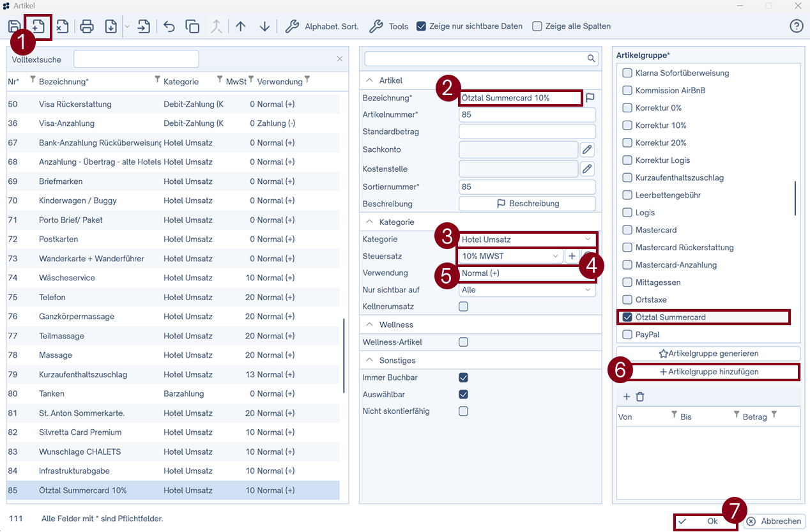The width and height of the screenshot is (810, 532).
Task: Click the delete article document icon
Action: pos(62,26)
